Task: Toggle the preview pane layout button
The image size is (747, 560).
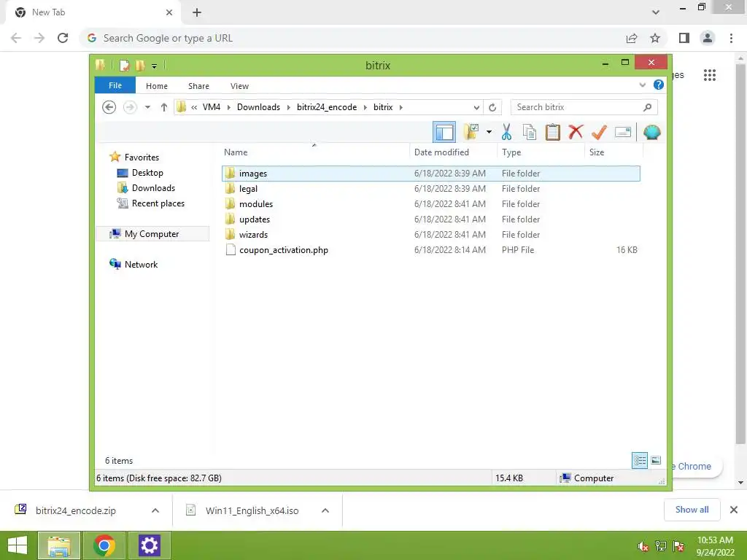Action: 444,132
